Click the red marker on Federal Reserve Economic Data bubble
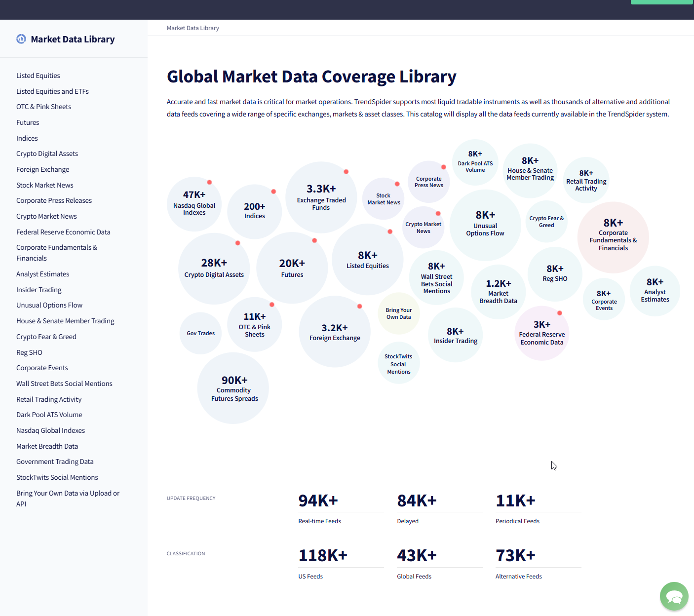 [560, 312]
